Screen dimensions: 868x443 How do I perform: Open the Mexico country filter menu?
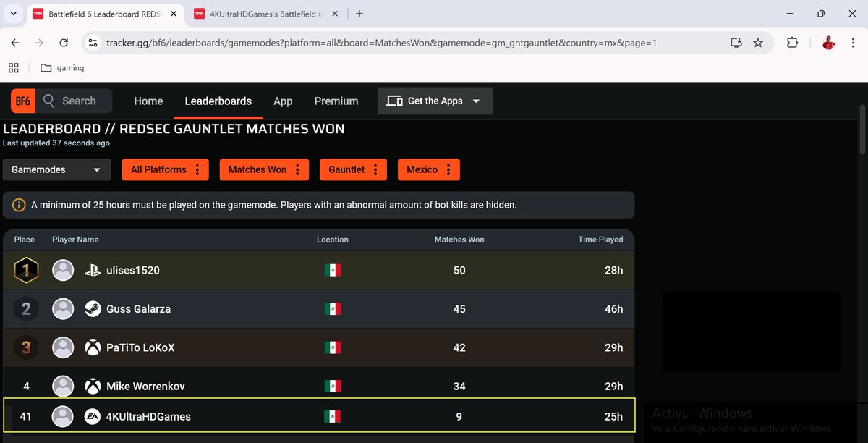(x=429, y=169)
